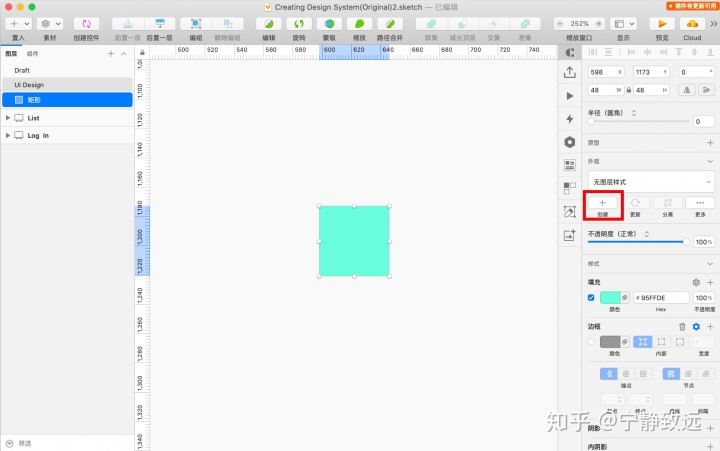Open the 置入 (Insert) plus menu

point(18,24)
